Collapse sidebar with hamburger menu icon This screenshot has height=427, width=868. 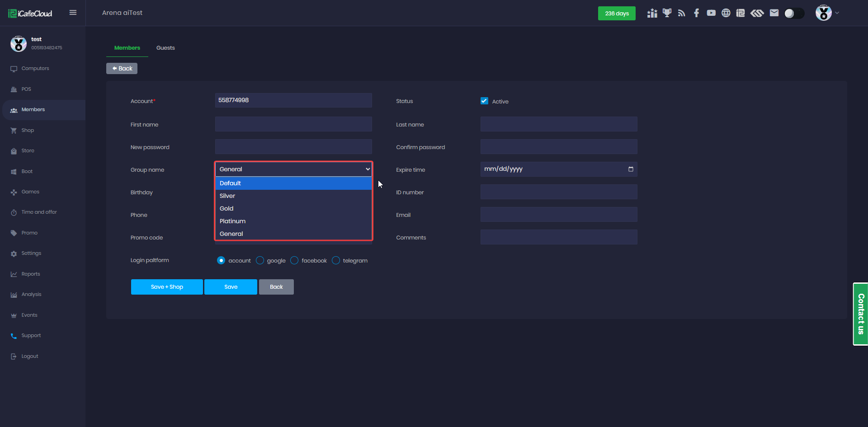[73, 13]
